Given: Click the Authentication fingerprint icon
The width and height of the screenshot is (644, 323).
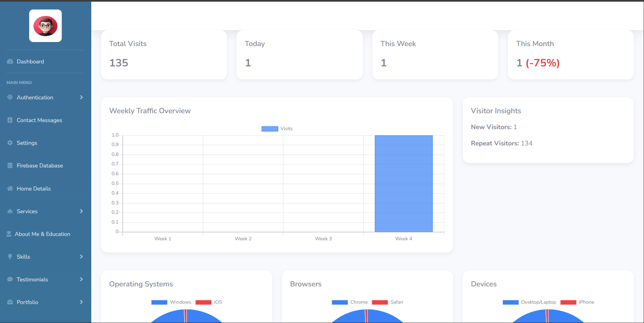Looking at the screenshot, I should click(10, 98).
